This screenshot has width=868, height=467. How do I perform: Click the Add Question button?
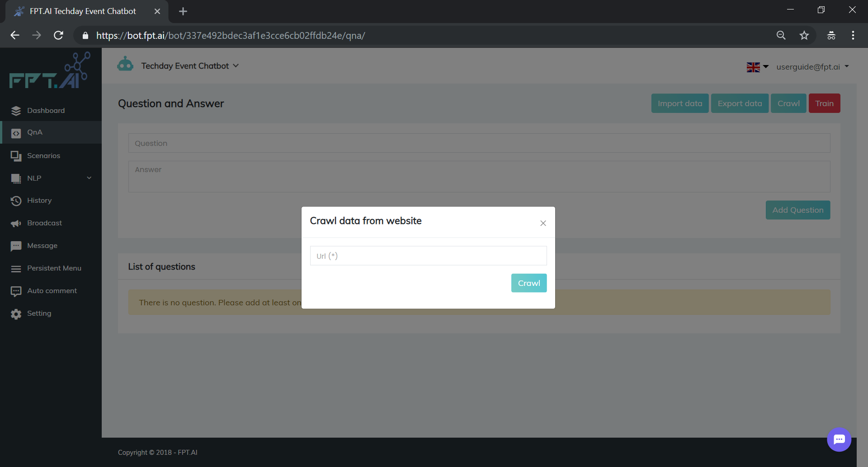tap(798, 210)
